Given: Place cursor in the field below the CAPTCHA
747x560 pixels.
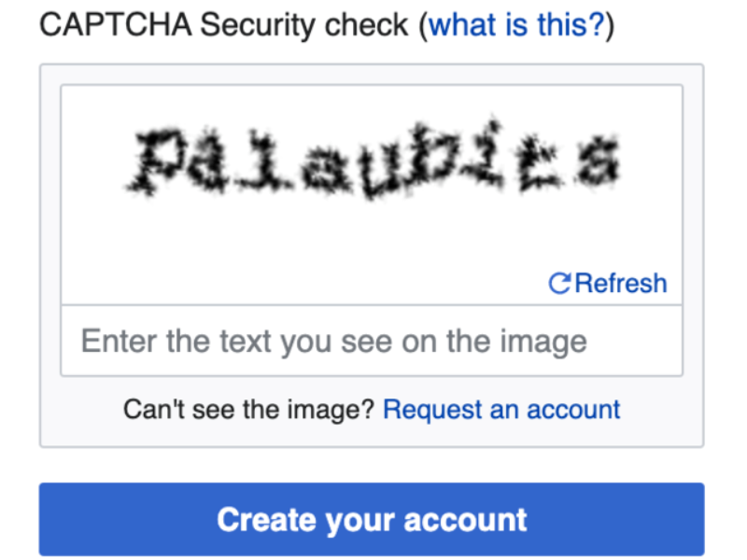Looking at the screenshot, I should click(x=372, y=341).
